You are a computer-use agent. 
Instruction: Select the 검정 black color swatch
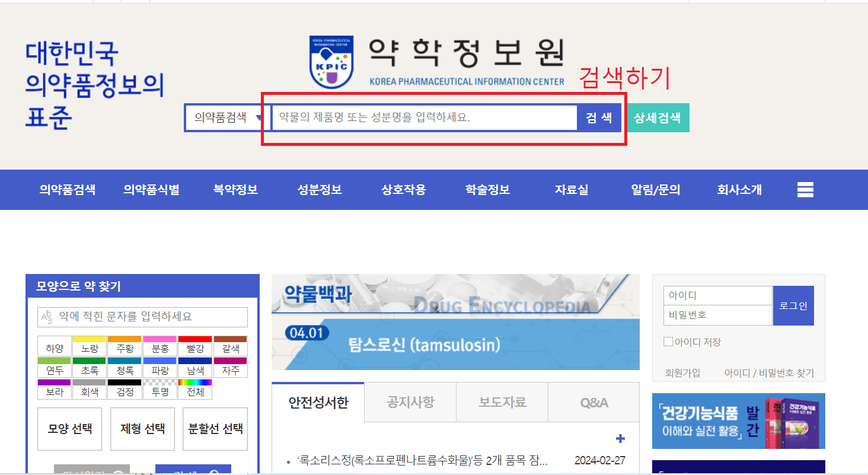click(x=125, y=389)
